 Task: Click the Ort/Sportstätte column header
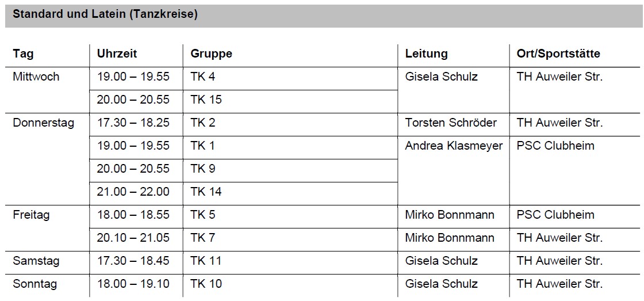[558, 54]
